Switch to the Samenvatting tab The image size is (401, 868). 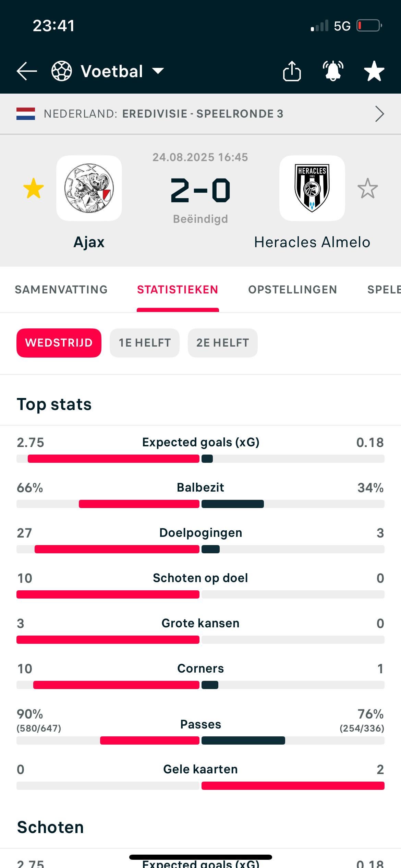click(x=61, y=290)
